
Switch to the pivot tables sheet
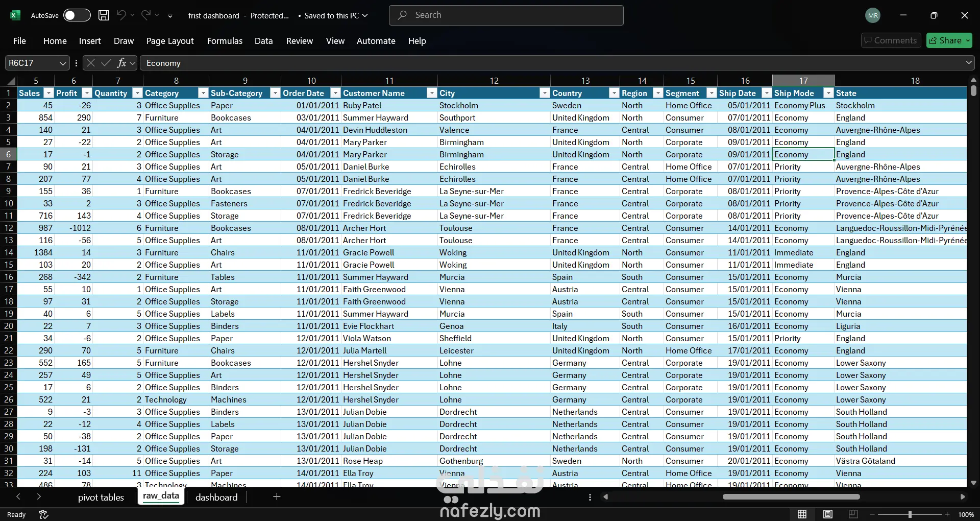click(101, 497)
